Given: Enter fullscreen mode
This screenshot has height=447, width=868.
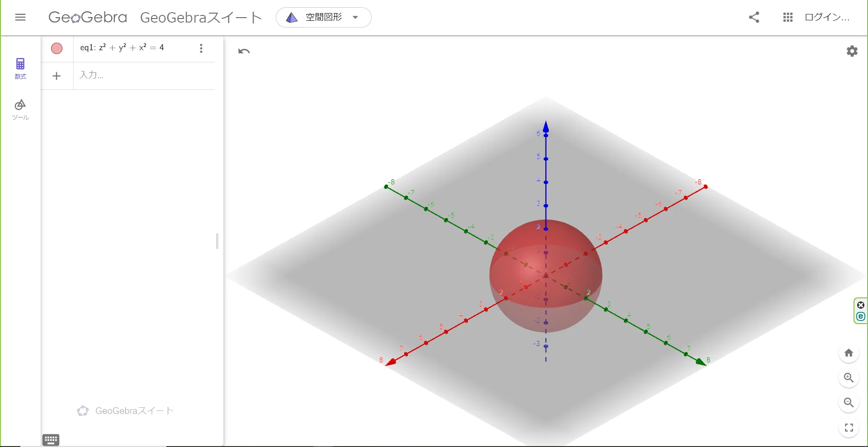Looking at the screenshot, I should [x=849, y=428].
